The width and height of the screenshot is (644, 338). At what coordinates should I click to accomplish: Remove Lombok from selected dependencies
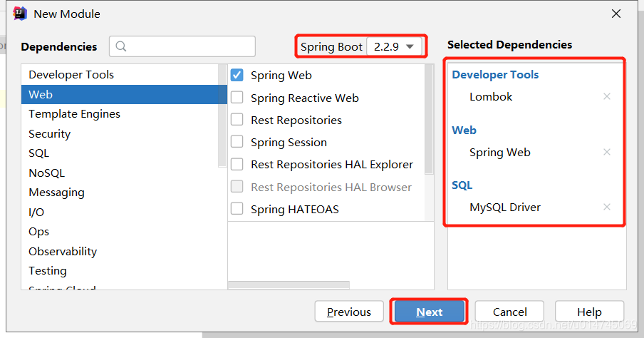tap(607, 96)
